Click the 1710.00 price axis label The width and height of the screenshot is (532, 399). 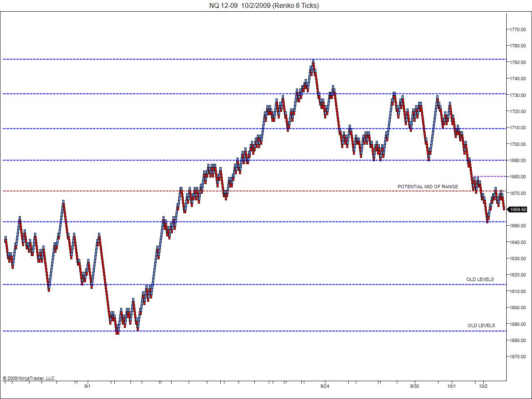click(x=518, y=128)
